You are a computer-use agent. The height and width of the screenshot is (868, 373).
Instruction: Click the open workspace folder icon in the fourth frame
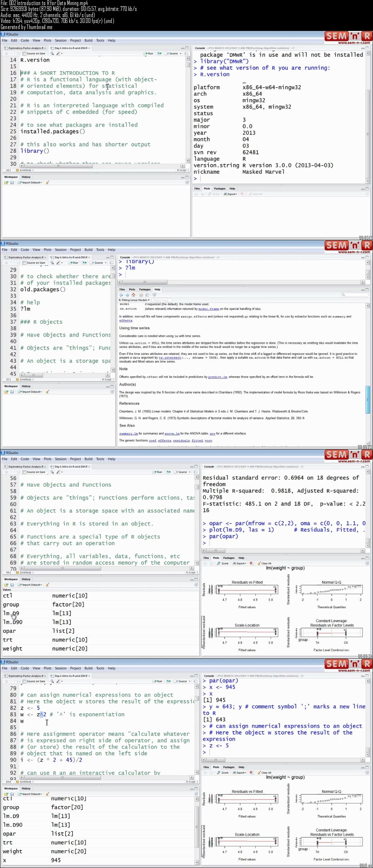(x=6, y=794)
